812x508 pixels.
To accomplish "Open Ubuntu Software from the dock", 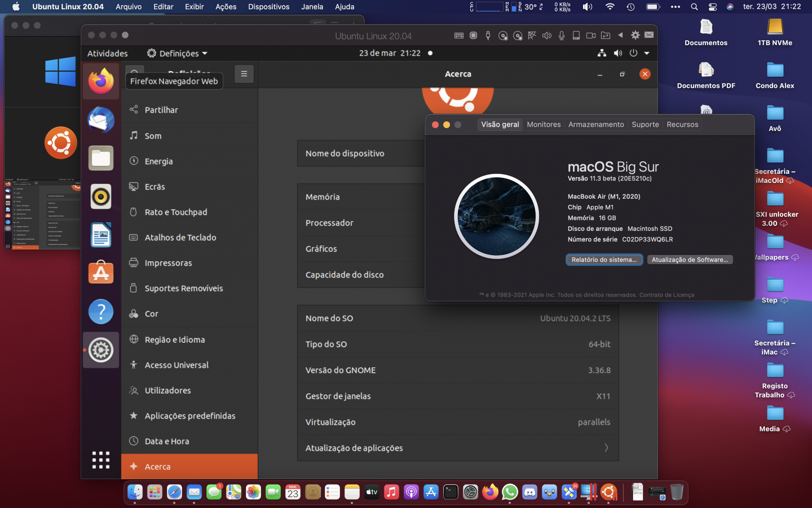I will click(101, 273).
